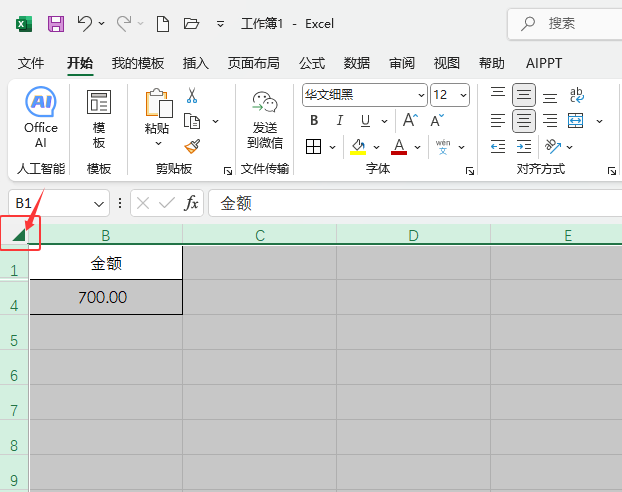Decrease font size with small A
The image size is (622, 492).
437,120
